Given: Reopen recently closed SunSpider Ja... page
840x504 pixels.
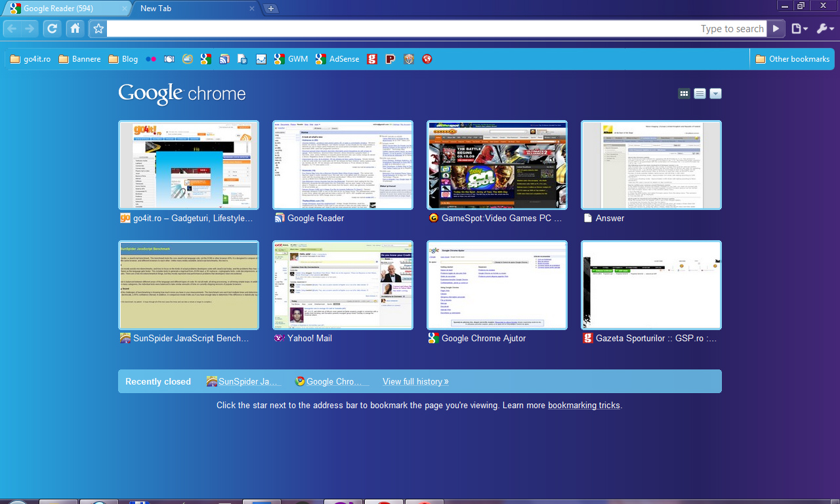Looking at the screenshot, I should [244, 381].
